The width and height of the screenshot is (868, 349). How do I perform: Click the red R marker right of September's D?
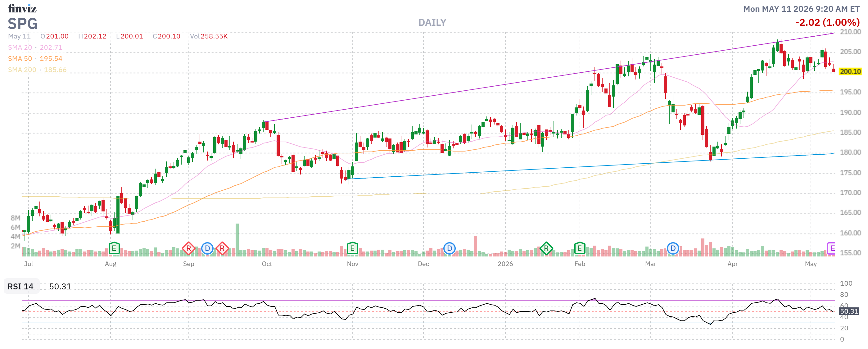point(222,249)
